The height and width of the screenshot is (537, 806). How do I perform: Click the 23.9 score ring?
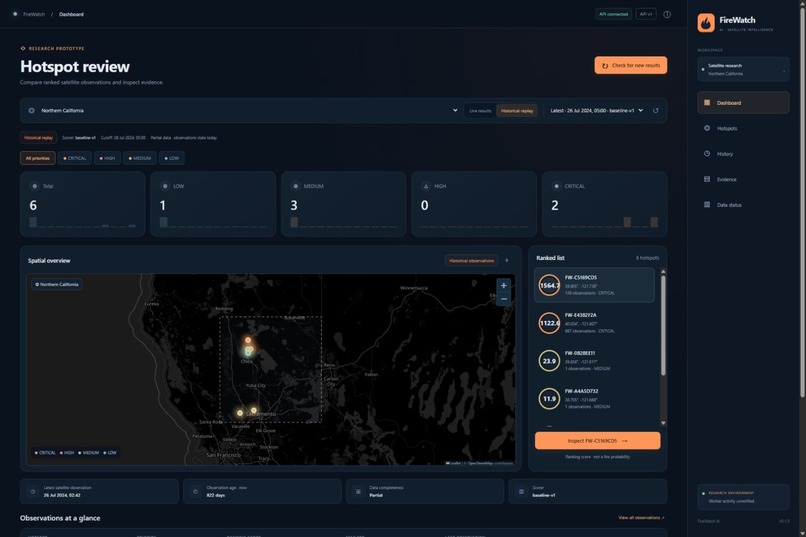click(x=549, y=361)
